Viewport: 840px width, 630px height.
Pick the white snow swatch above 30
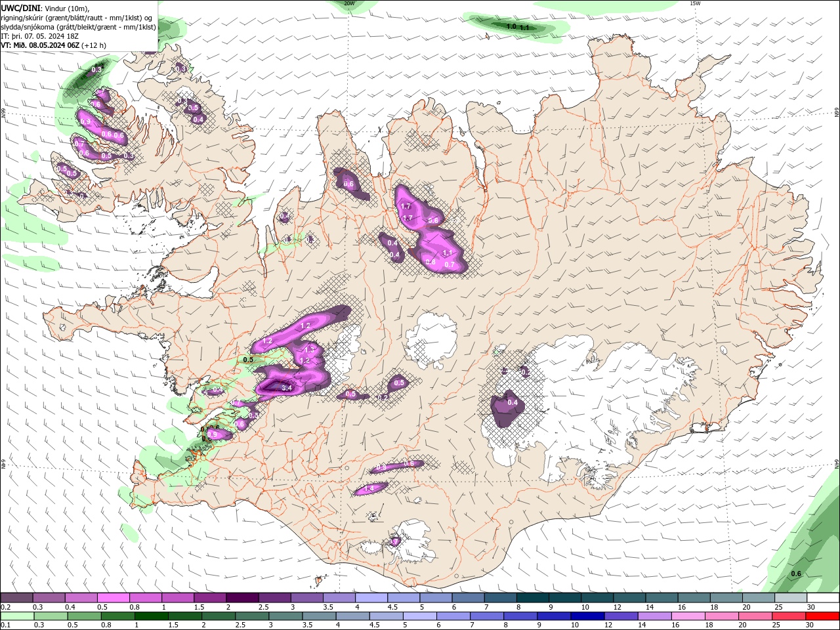point(824,598)
